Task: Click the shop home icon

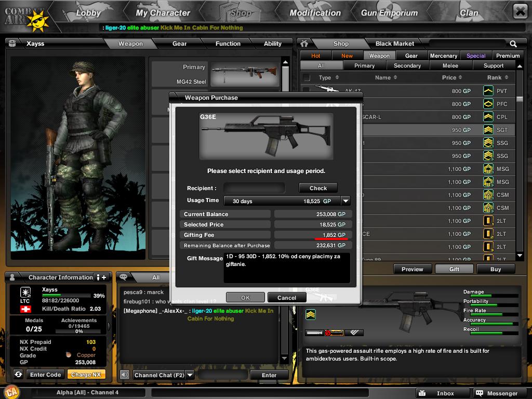Action: tap(304, 44)
